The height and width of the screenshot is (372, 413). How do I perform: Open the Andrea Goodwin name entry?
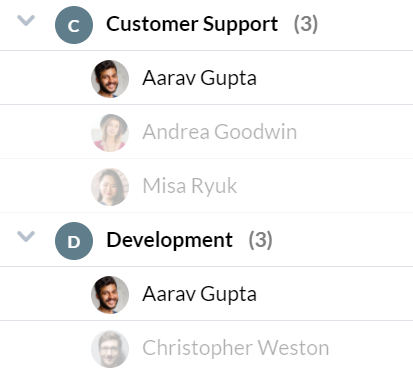[220, 132]
